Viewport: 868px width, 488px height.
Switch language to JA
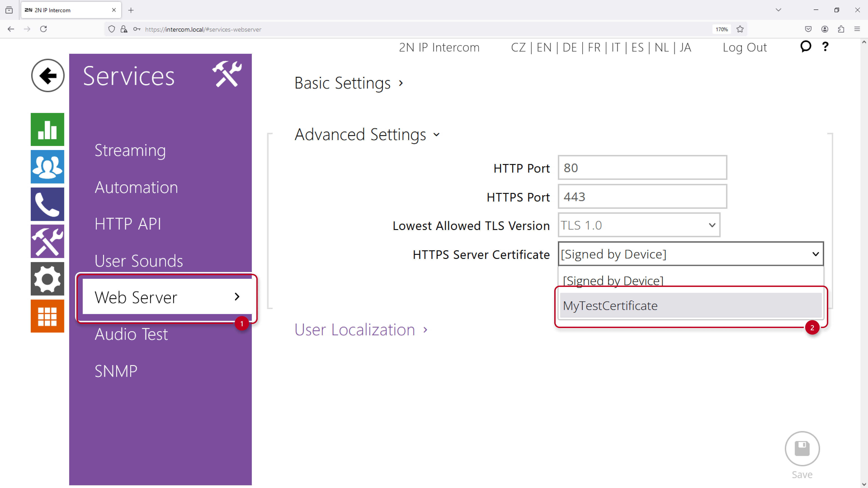tap(685, 47)
